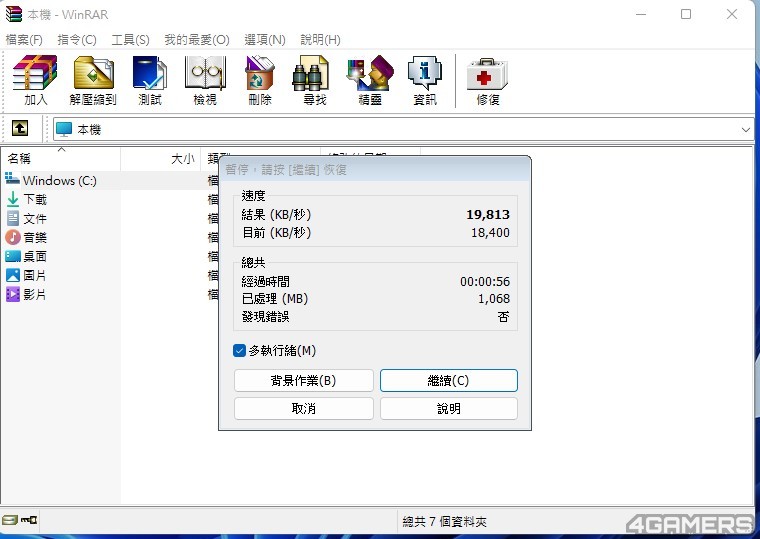Sort by Size (大小) column header
The width and height of the screenshot is (760, 539).
[160, 158]
